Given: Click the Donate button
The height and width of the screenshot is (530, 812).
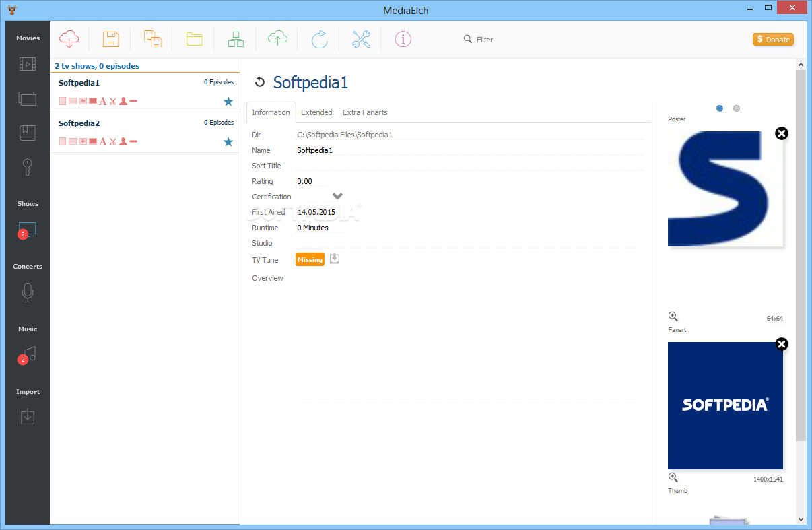Looking at the screenshot, I should click(773, 40).
